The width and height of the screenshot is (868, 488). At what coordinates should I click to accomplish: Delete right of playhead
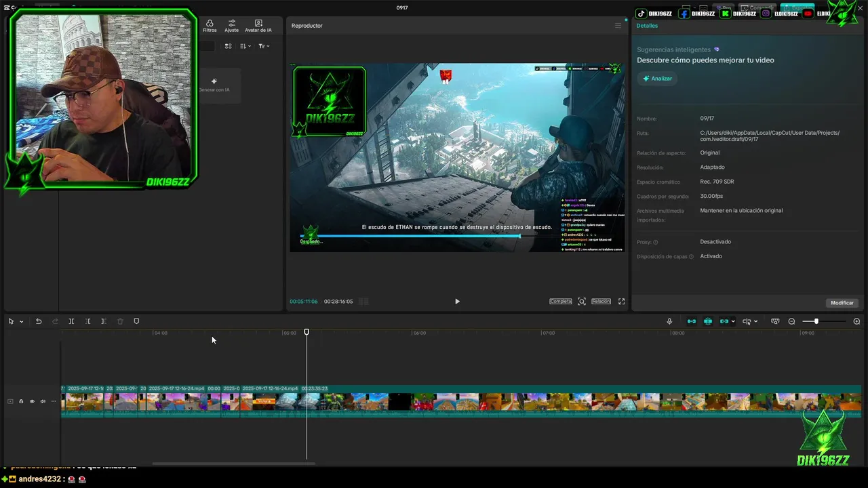[104, 321]
